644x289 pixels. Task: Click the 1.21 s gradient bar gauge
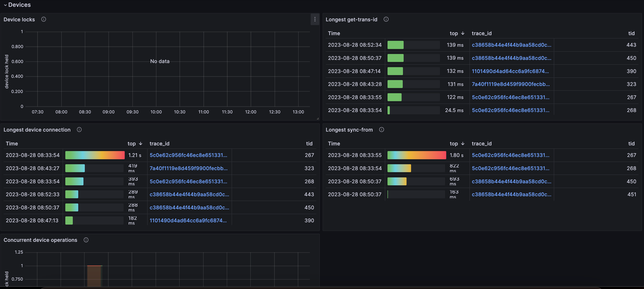coord(95,155)
